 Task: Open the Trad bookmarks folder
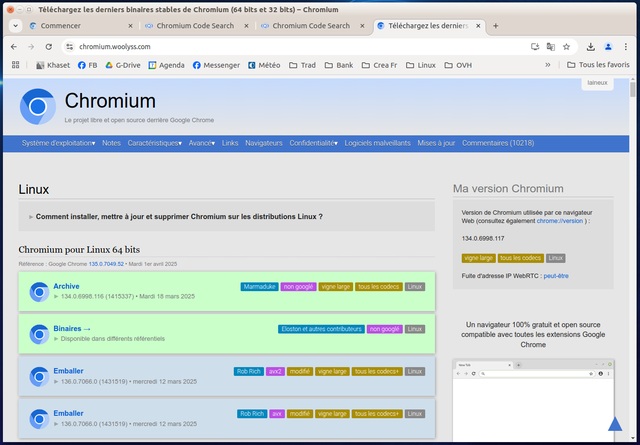[302, 65]
